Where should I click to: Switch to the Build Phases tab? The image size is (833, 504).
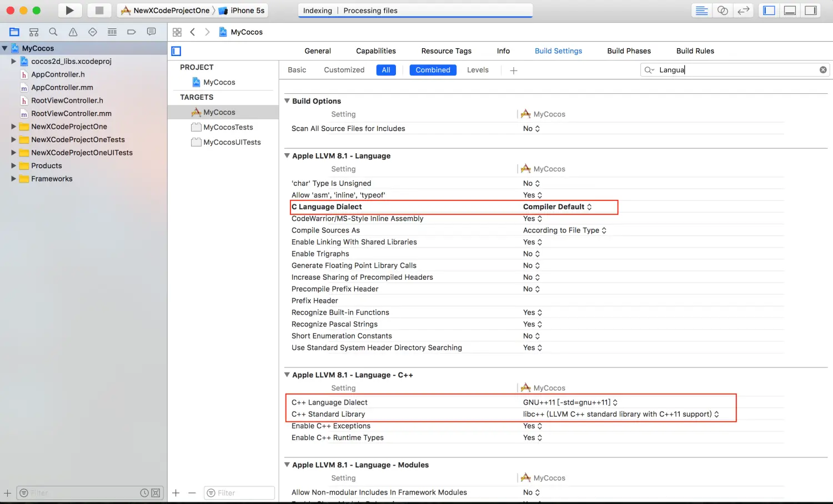(x=629, y=51)
